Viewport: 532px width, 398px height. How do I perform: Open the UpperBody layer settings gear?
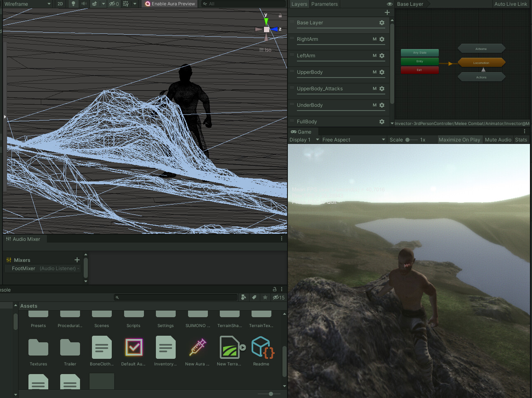381,72
